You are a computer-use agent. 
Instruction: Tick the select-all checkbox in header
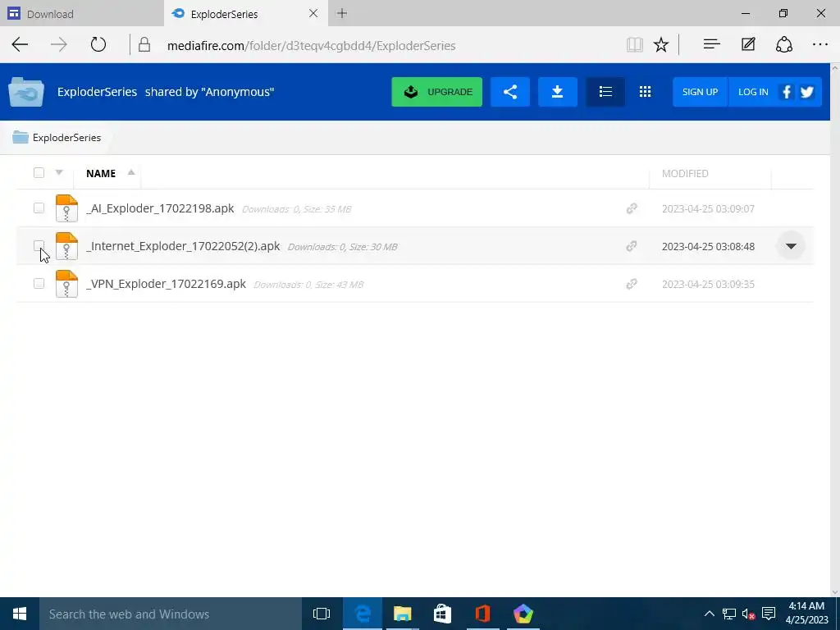[x=39, y=172]
